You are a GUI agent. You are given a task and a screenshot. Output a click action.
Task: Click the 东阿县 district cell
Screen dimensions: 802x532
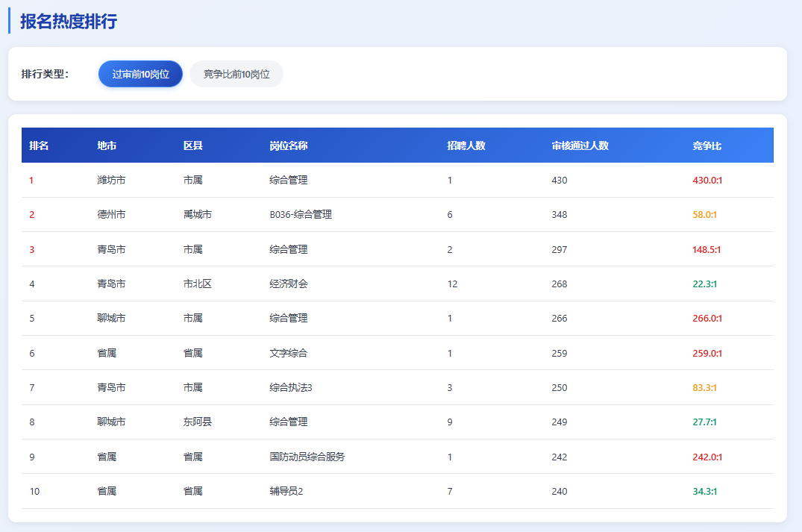coord(198,422)
